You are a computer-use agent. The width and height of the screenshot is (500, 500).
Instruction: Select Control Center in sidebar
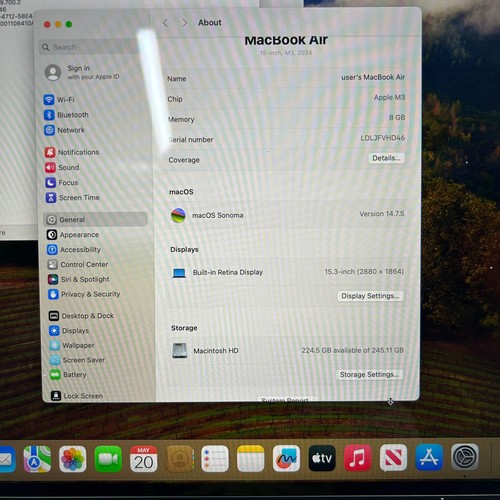(78, 265)
